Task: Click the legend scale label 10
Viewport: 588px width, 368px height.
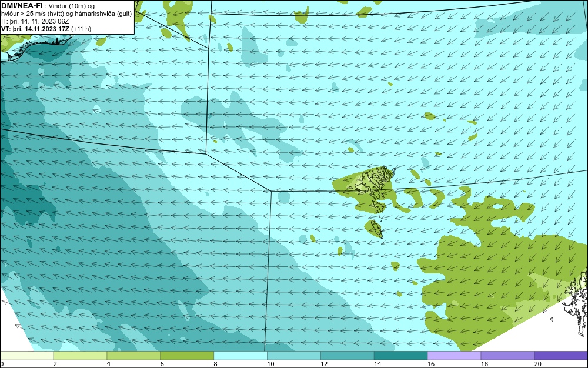Action: tap(270, 364)
